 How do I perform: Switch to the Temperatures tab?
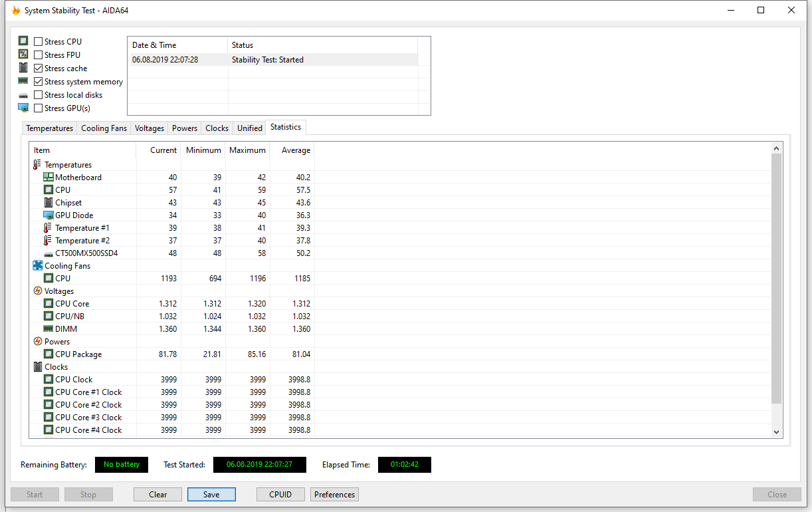tap(49, 128)
